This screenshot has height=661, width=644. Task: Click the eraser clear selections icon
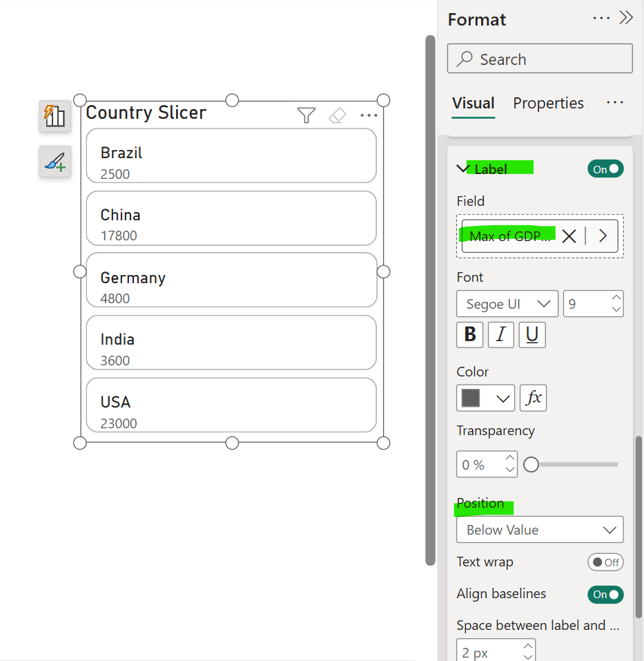(337, 115)
